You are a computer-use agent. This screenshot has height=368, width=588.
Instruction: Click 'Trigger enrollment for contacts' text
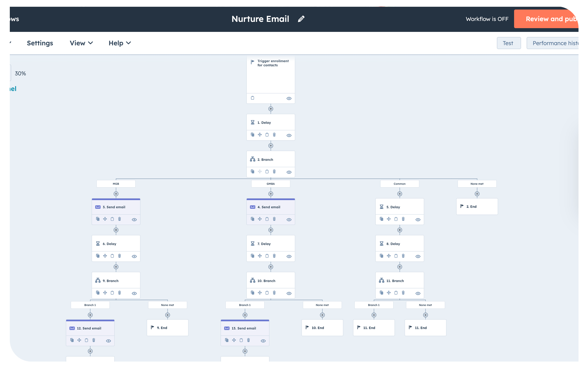pos(273,63)
